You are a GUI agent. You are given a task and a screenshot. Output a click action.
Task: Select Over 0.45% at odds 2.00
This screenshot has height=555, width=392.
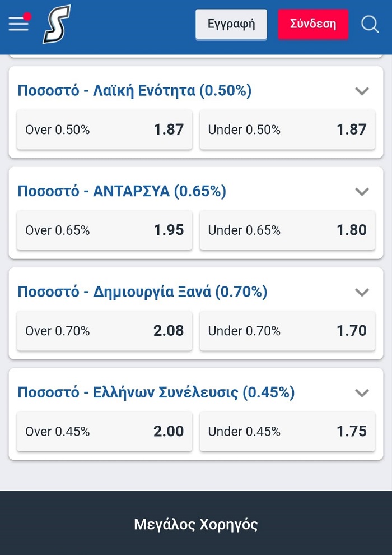click(104, 431)
